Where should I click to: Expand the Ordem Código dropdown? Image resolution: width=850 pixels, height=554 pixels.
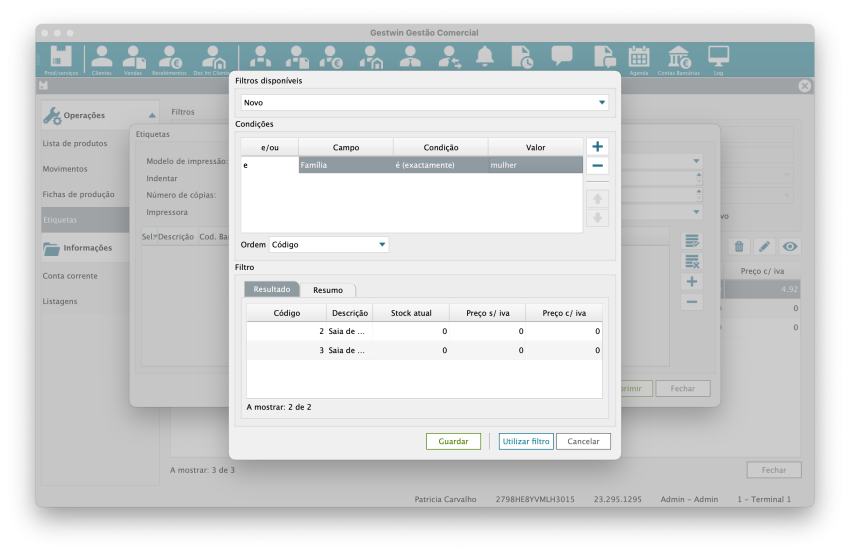click(329, 244)
